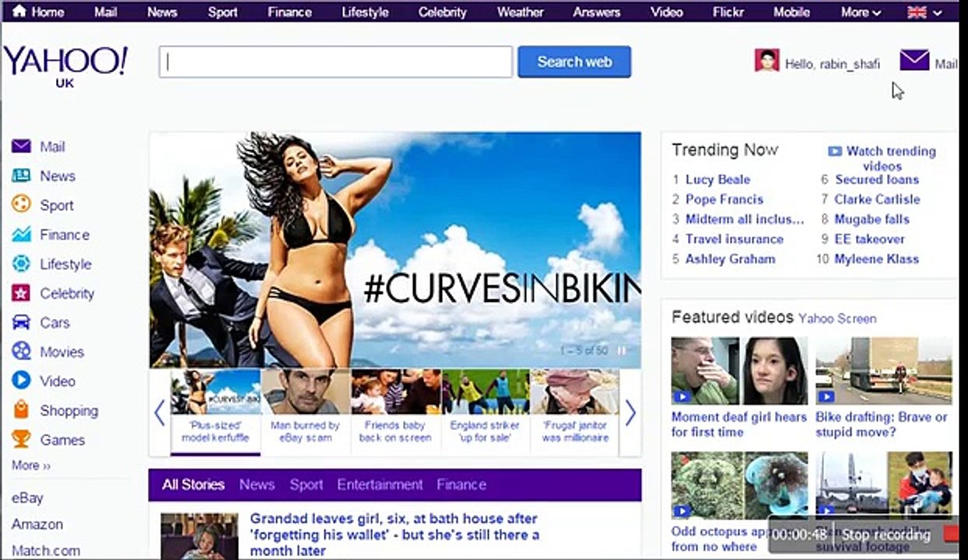Image resolution: width=968 pixels, height=560 pixels.
Task: Click the rabin_shafi profile avatar
Action: point(766,61)
